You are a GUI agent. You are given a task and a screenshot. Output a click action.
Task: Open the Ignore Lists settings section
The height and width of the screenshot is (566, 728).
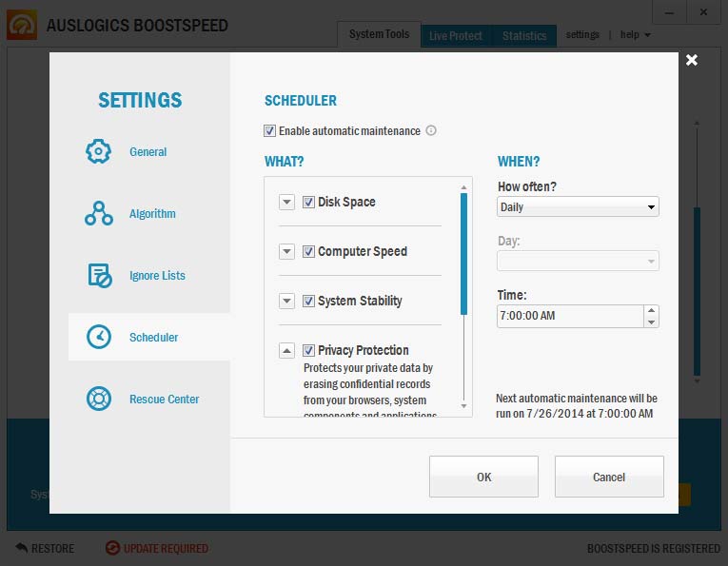[x=157, y=276]
